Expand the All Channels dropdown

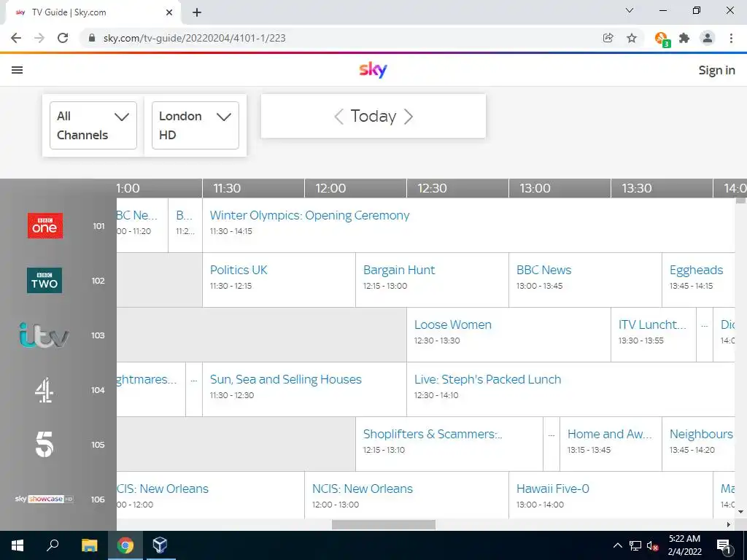(x=93, y=125)
